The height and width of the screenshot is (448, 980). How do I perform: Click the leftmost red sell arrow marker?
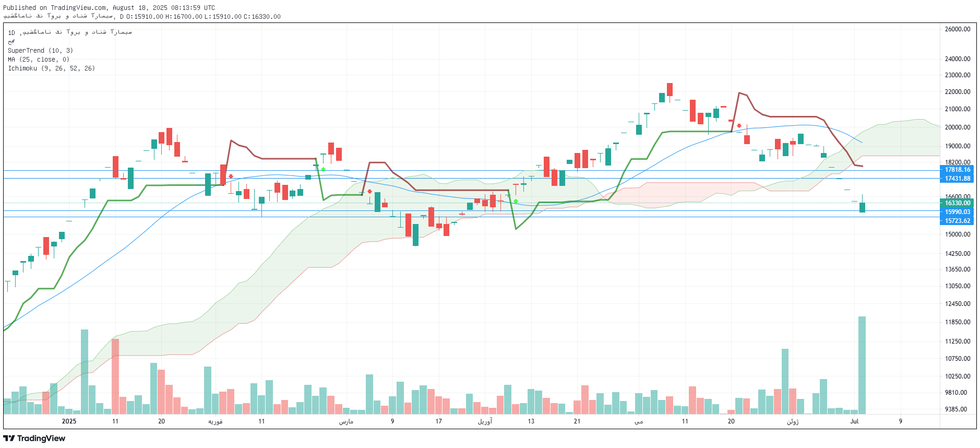click(x=231, y=176)
